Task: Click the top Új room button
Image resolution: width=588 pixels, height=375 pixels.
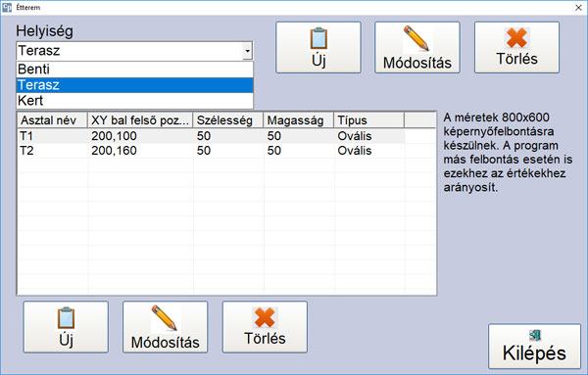Action: coord(318,48)
